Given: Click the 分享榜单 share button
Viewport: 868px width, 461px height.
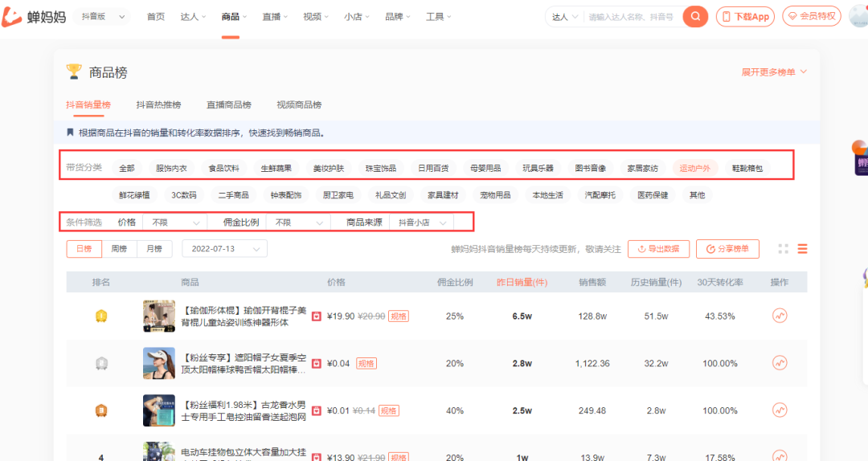Looking at the screenshot, I should tap(727, 249).
